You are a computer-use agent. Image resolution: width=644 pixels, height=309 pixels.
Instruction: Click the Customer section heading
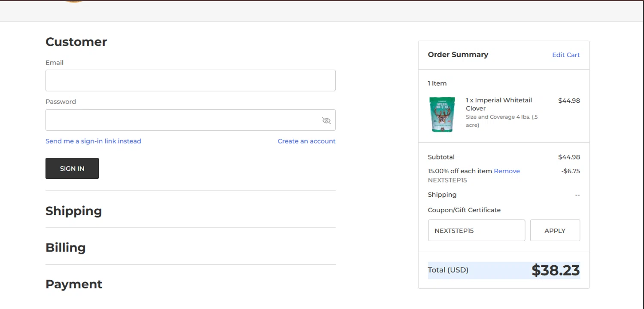pyautogui.click(x=76, y=42)
